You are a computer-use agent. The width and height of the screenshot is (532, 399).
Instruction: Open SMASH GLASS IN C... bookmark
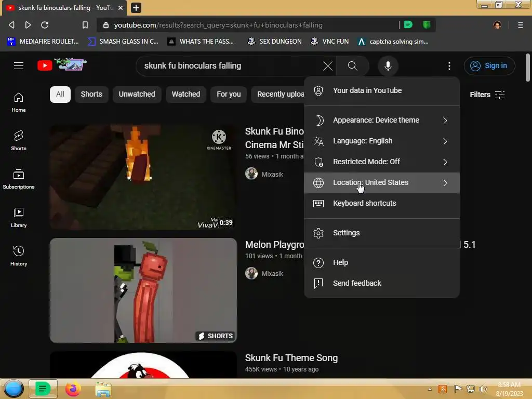click(123, 42)
